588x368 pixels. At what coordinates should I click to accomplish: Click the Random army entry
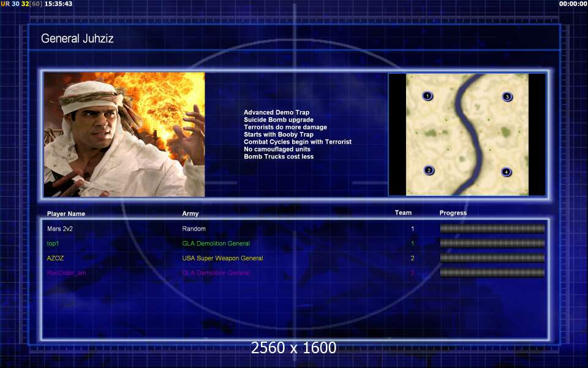pos(194,229)
